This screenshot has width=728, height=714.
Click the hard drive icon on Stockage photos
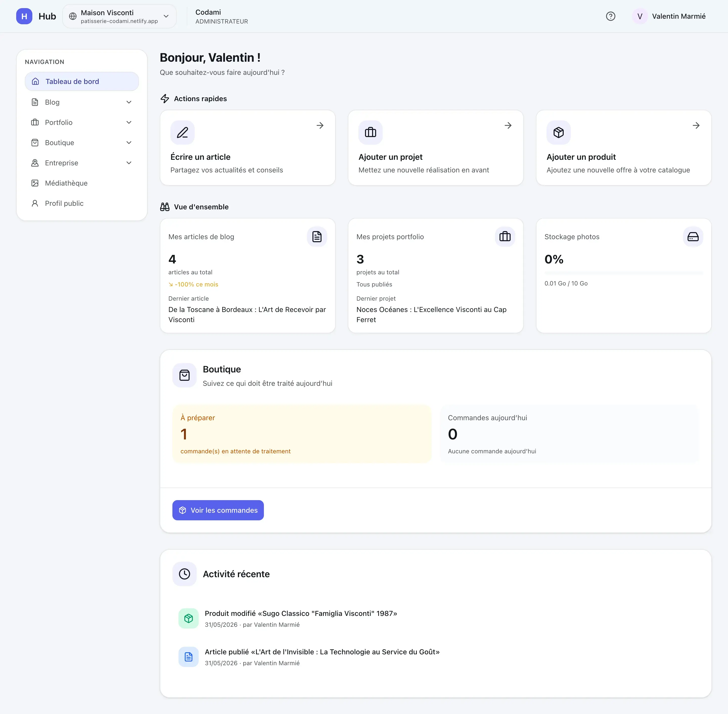(693, 237)
